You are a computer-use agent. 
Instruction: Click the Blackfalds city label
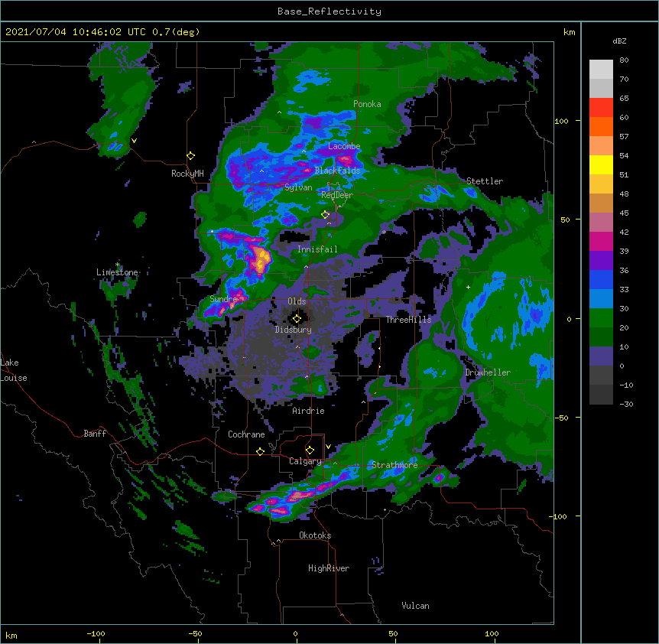pyautogui.click(x=337, y=171)
